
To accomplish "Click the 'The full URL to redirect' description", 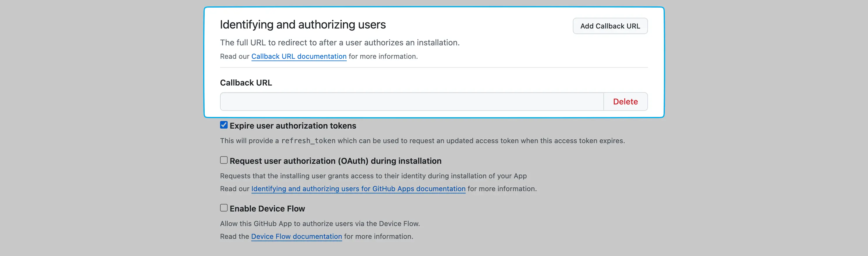I will [339, 42].
